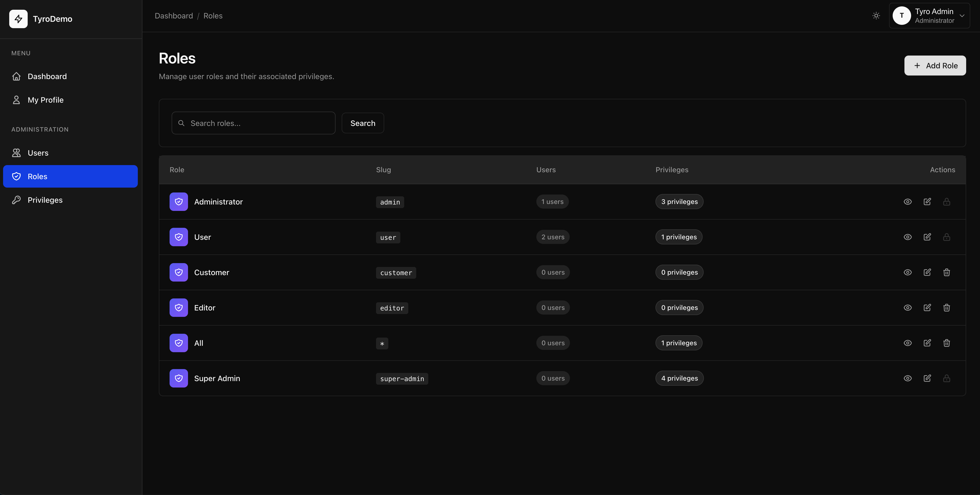Open the Users page in sidebar
Viewport: 980px width, 495px height.
(x=38, y=153)
